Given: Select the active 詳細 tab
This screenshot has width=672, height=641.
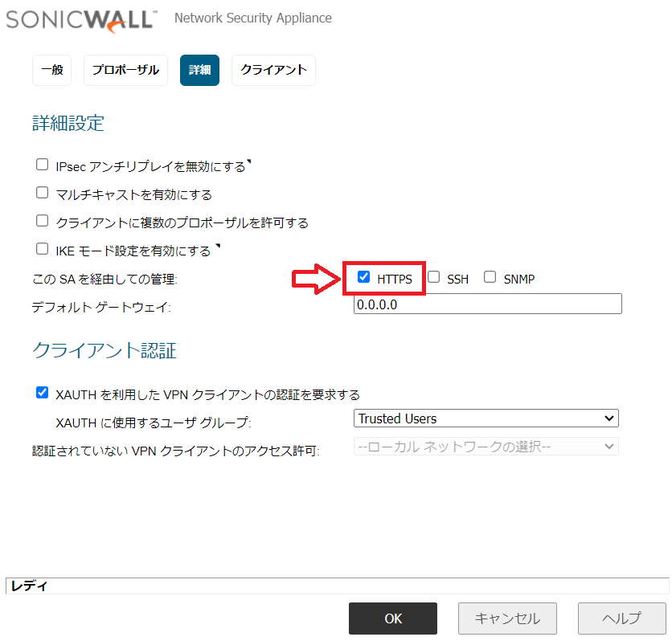Looking at the screenshot, I should [199, 70].
